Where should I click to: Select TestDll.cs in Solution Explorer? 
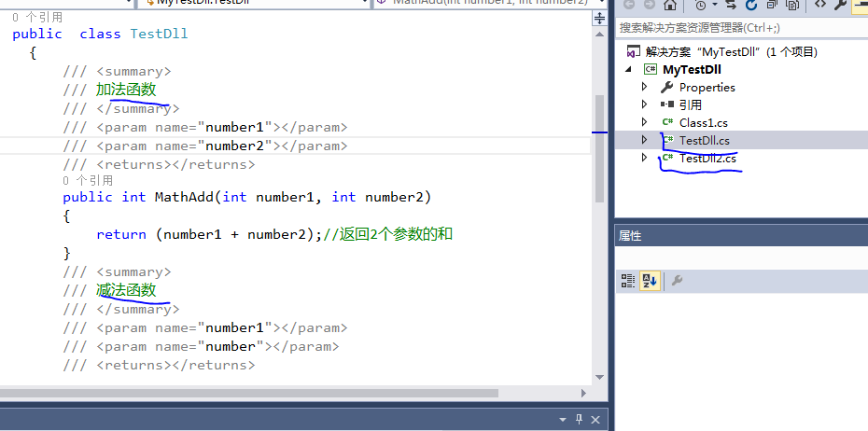[704, 141]
